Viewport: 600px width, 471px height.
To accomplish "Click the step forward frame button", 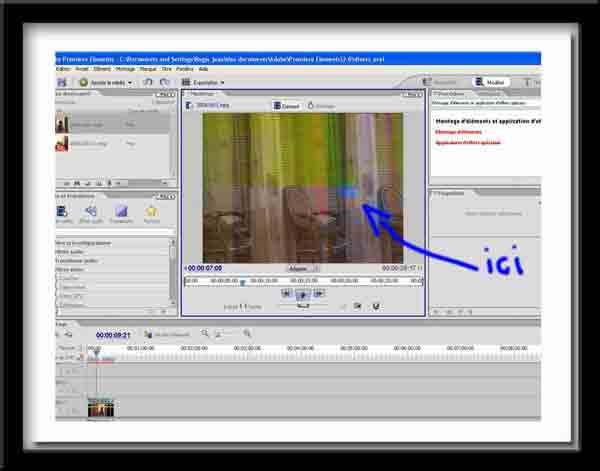I will pyautogui.click(x=318, y=293).
